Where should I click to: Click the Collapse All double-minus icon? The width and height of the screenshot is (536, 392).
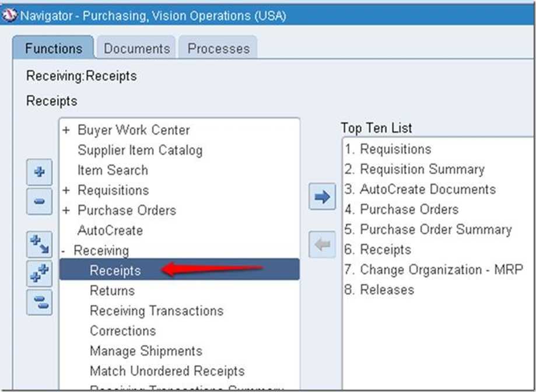click(39, 303)
